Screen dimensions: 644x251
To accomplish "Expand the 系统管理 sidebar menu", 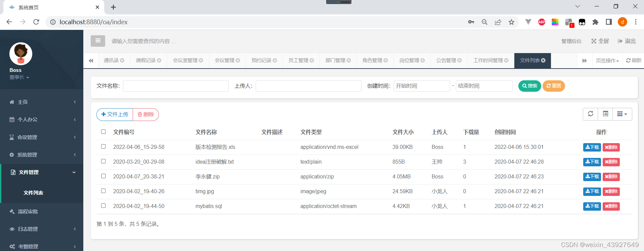I will 42,155.
